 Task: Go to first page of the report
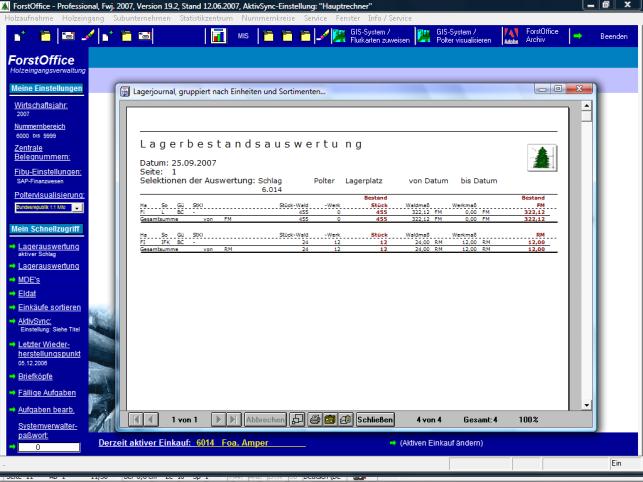(136, 419)
